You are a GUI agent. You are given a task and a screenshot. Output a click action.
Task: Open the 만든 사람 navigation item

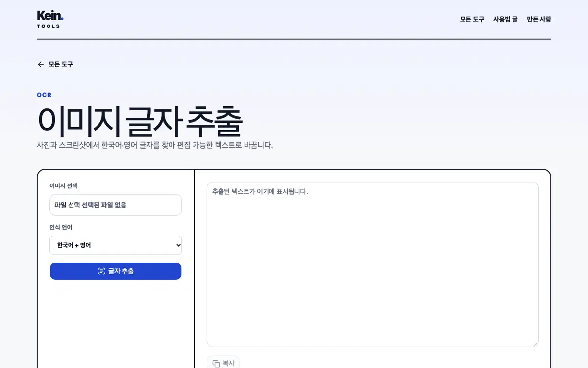pos(539,19)
